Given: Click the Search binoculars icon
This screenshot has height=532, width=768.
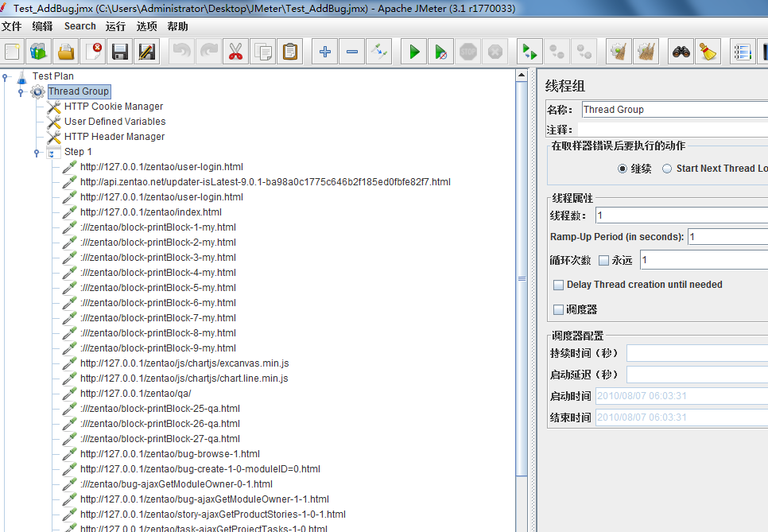Looking at the screenshot, I should point(681,52).
